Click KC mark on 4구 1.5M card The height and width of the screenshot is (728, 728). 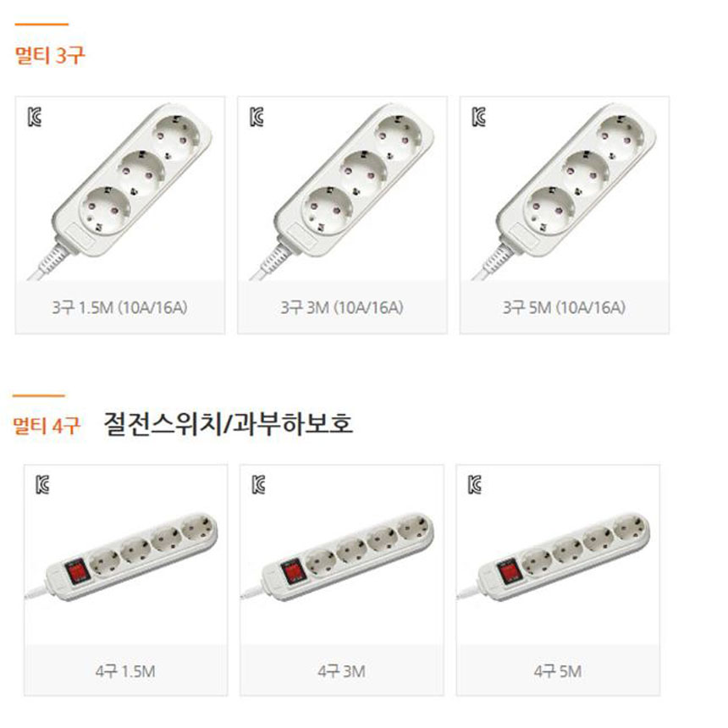click(x=42, y=485)
